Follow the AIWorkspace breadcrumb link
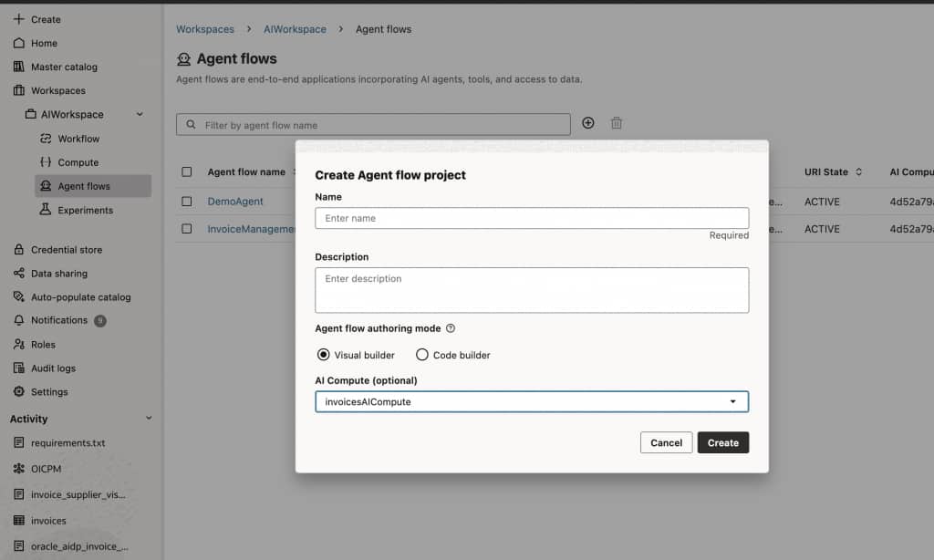 tap(295, 29)
